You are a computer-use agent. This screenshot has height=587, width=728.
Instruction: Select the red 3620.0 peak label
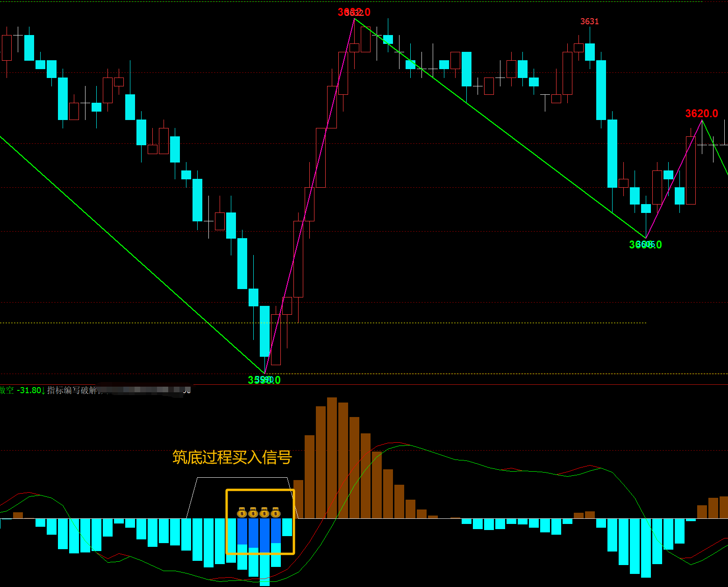[x=701, y=113]
